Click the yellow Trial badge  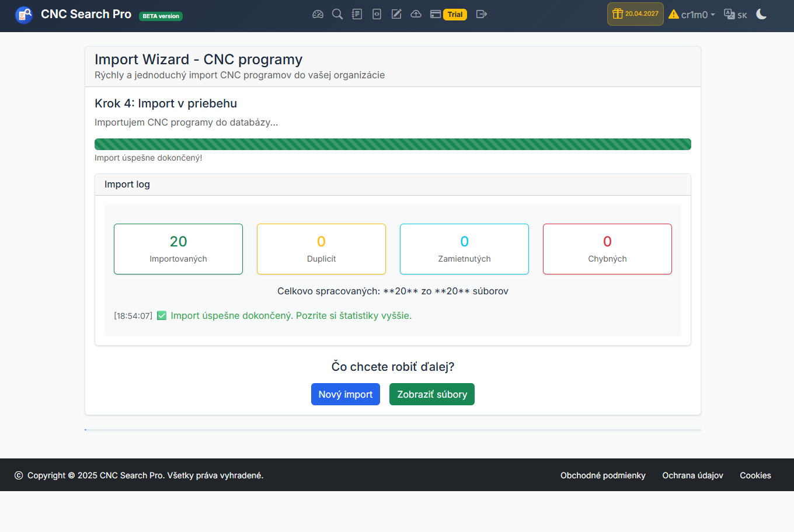(x=455, y=15)
